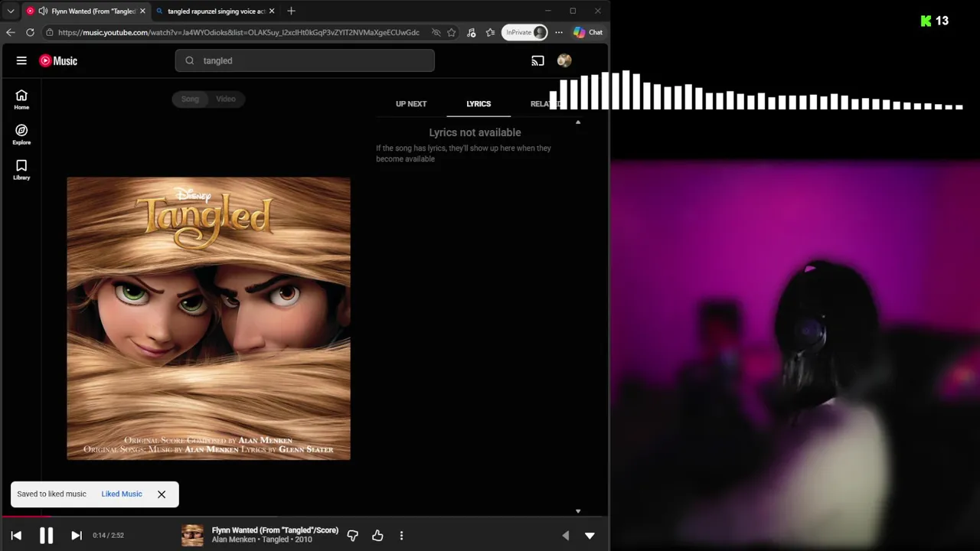Open Copilot Chat in the browser
The width and height of the screenshot is (980, 551).
click(x=588, y=32)
